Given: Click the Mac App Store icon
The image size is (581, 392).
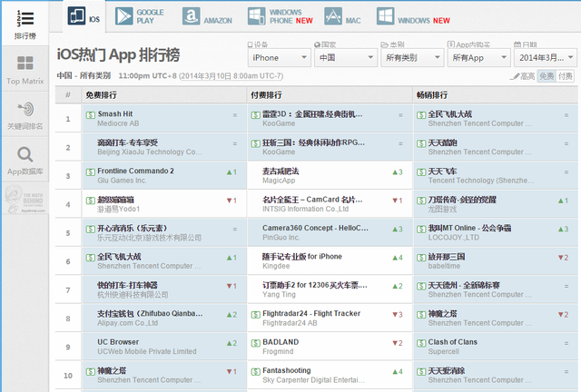Looking at the screenshot, I should (x=333, y=16).
